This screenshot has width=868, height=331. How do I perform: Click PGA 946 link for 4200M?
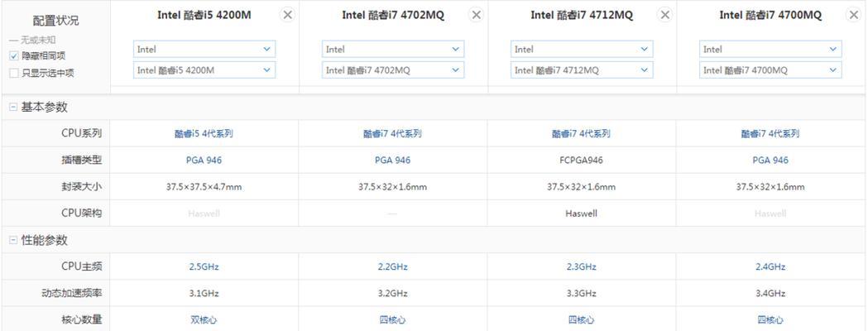pyautogui.click(x=204, y=160)
